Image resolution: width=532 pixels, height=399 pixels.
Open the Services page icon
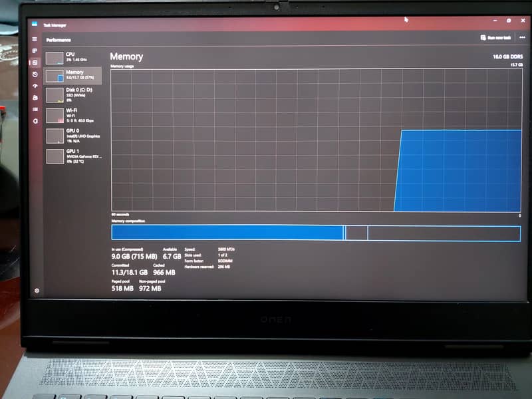[x=35, y=121]
